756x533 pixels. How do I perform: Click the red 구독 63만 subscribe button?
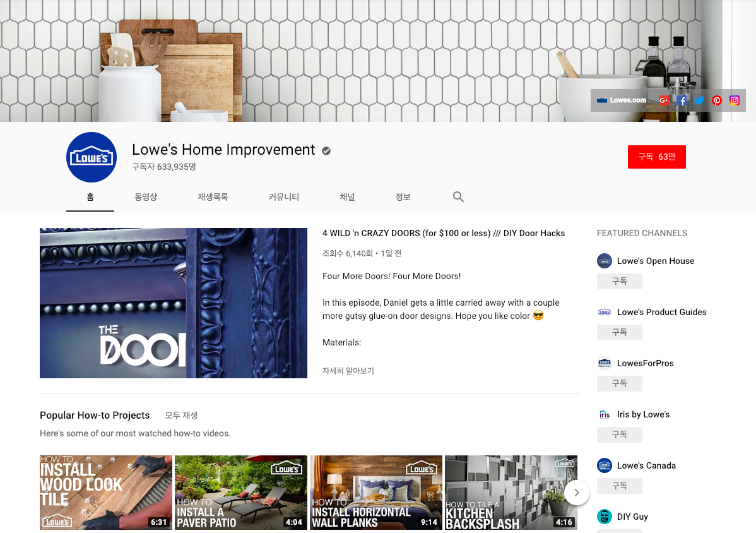pyautogui.click(x=657, y=157)
